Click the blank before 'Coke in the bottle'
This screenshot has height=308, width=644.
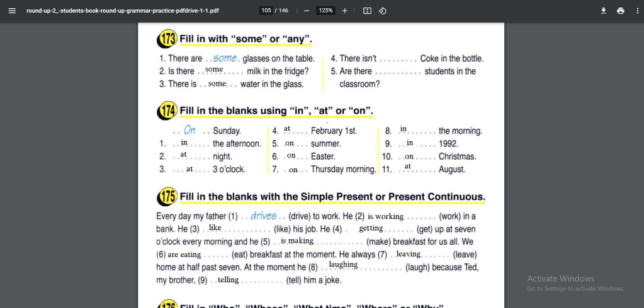[x=398, y=58]
